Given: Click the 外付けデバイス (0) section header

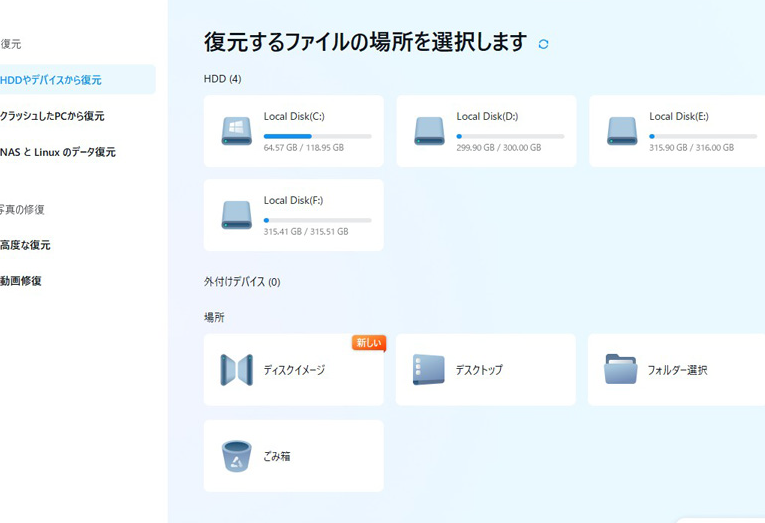Looking at the screenshot, I should pyautogui.click(x=242, y=282).
